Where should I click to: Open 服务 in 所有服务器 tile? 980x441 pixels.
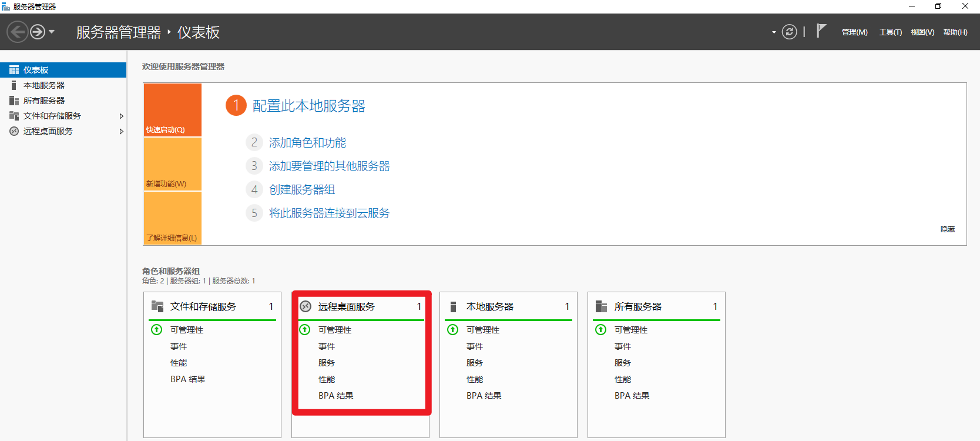tap(623, 363)
